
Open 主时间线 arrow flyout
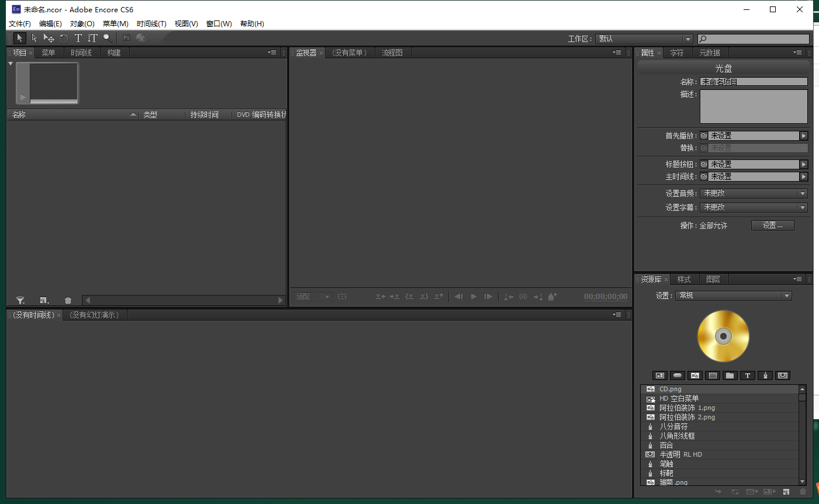click(804, 176)
